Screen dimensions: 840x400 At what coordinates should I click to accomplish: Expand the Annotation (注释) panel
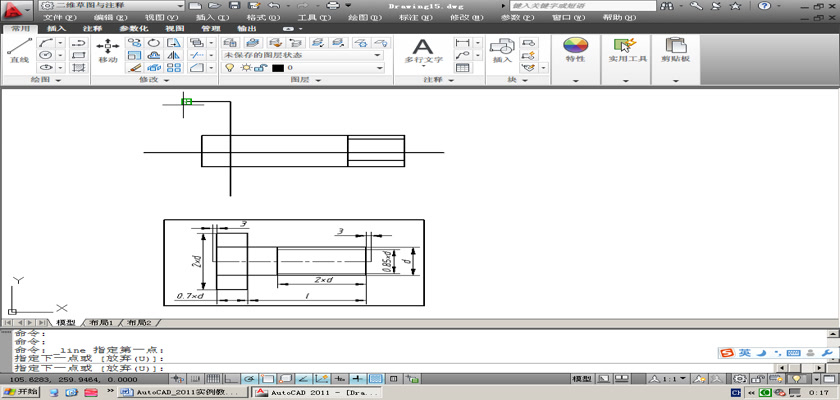tap(439, 80)
